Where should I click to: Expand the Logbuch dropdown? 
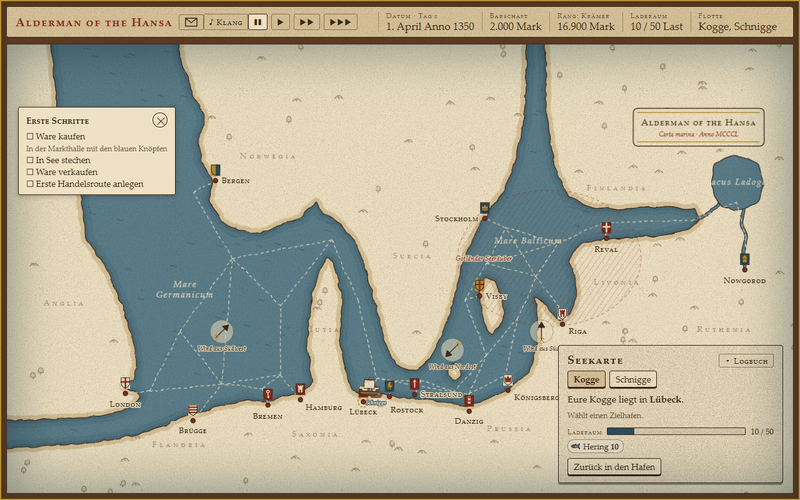[x=746, y=361]
